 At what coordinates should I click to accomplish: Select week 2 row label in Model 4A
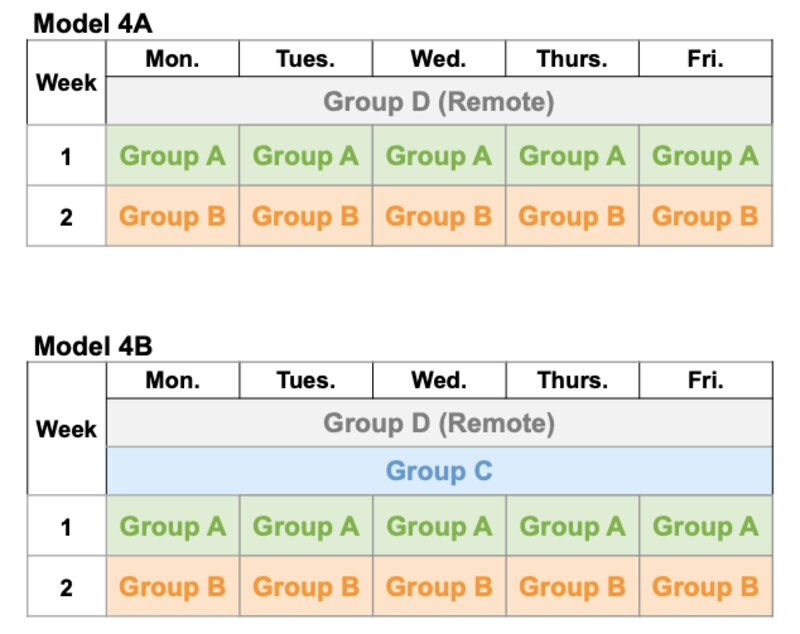(66, 216)
